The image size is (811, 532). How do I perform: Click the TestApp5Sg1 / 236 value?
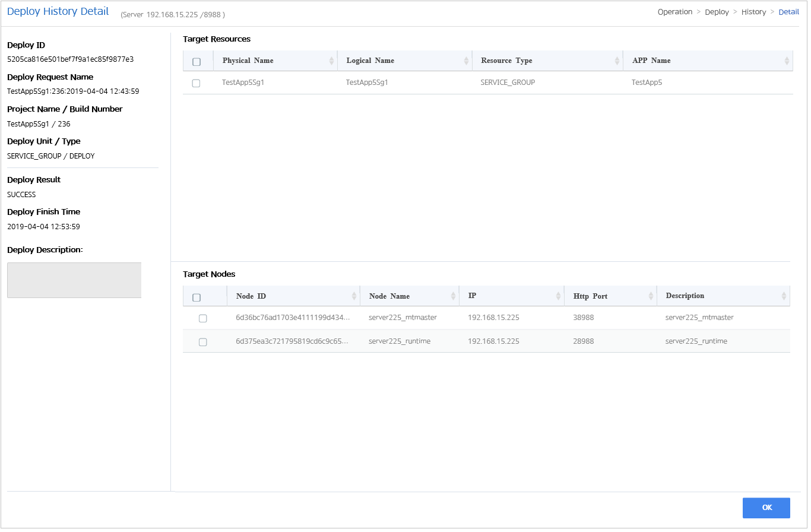pos(39,124)
